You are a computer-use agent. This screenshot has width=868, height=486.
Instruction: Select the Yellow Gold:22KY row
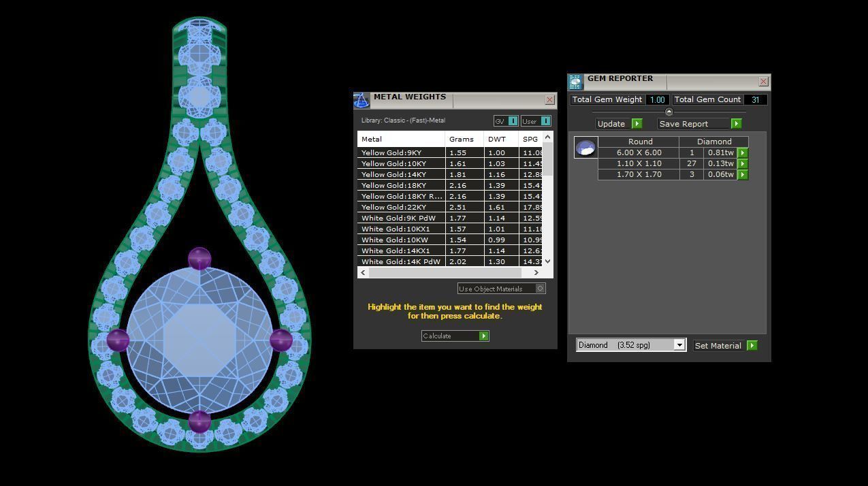pos(450,208)
